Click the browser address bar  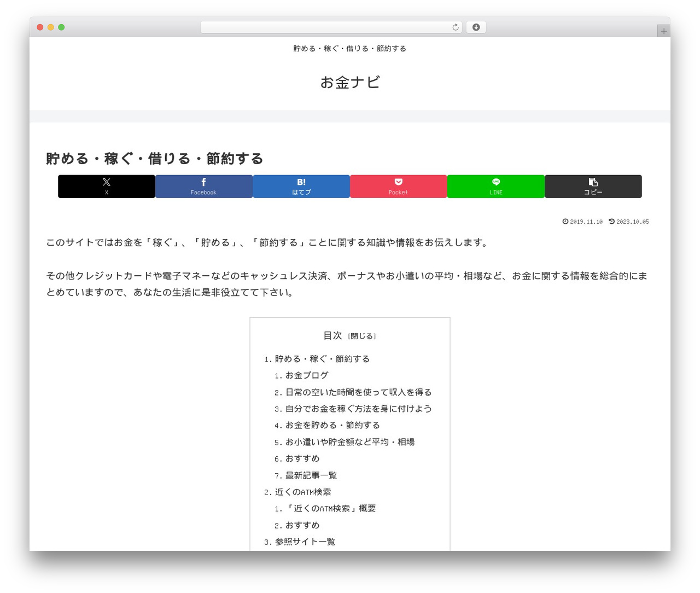(x=331, y=27)
